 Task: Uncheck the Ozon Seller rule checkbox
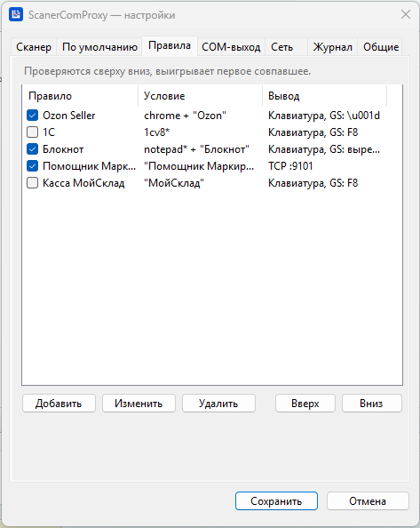pyautogui.click(x=32, y=116)
